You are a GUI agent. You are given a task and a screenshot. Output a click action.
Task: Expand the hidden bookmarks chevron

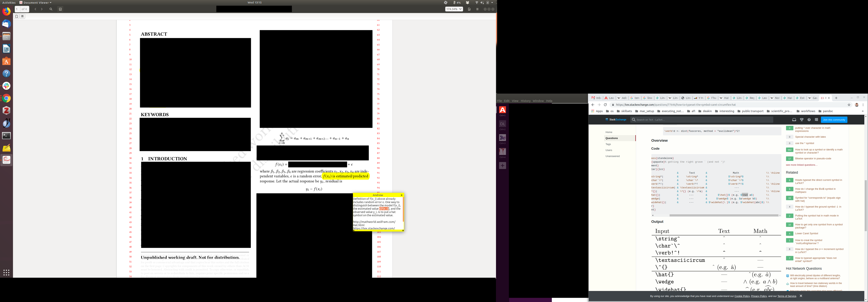click(863, 111)
